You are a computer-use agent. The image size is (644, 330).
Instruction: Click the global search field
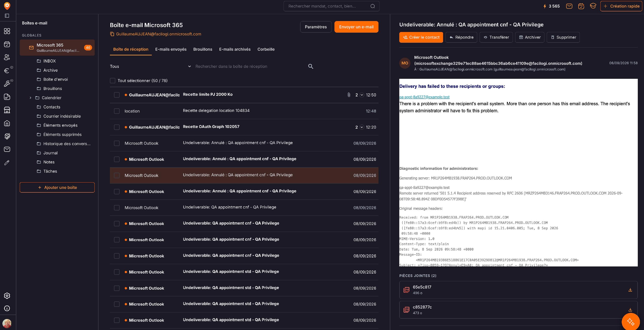click(x=331, y=6)
